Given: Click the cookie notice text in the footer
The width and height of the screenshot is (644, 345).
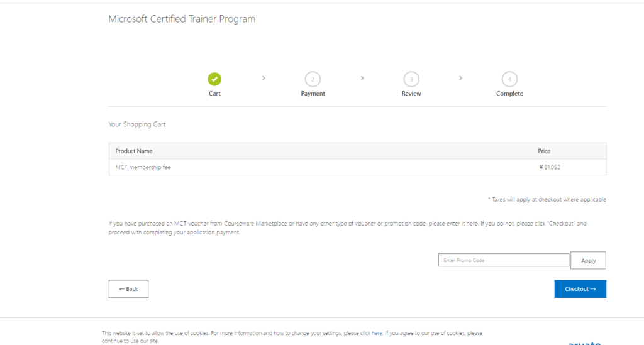Looking at the screenshot, I should 292,337.
